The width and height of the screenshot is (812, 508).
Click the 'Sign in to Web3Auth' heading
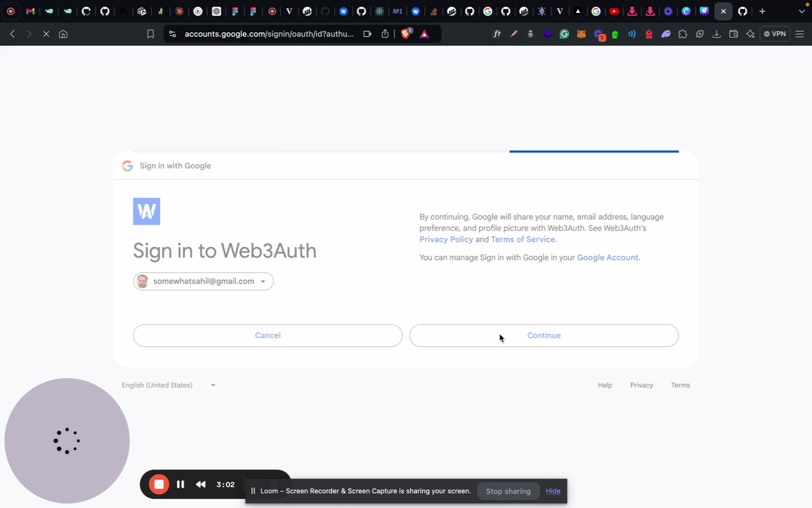[224, 251]
